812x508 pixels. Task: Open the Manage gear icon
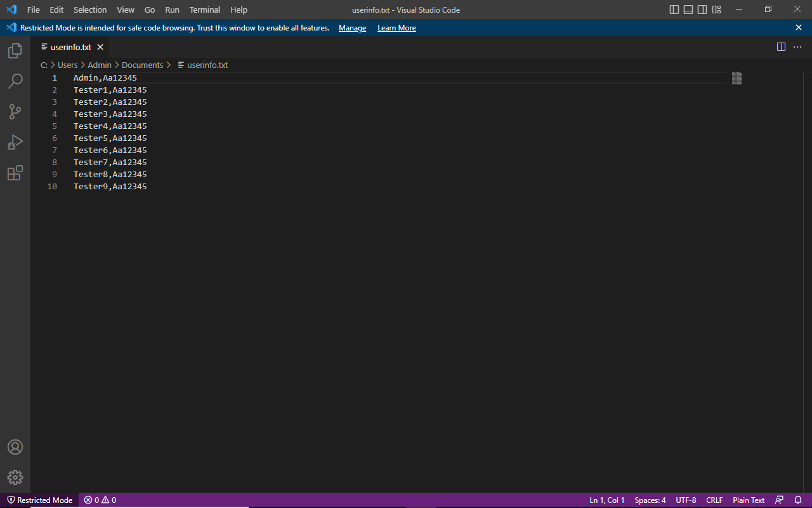15,478
